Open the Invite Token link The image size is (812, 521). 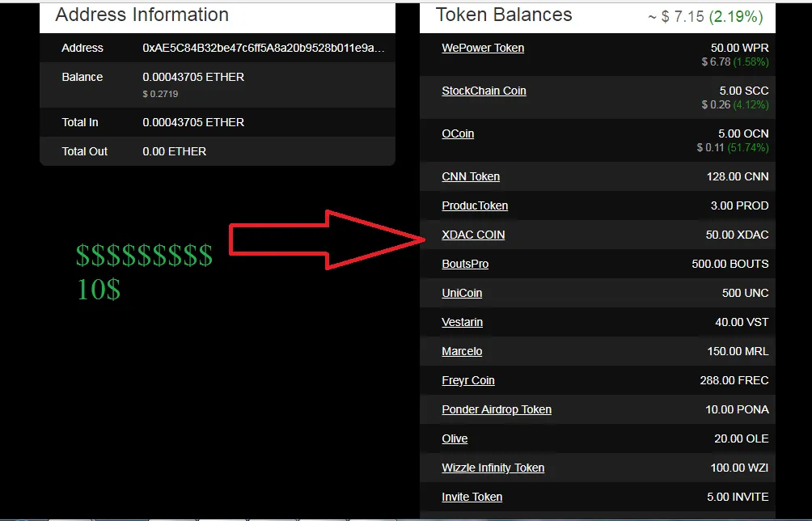(472, 497)
